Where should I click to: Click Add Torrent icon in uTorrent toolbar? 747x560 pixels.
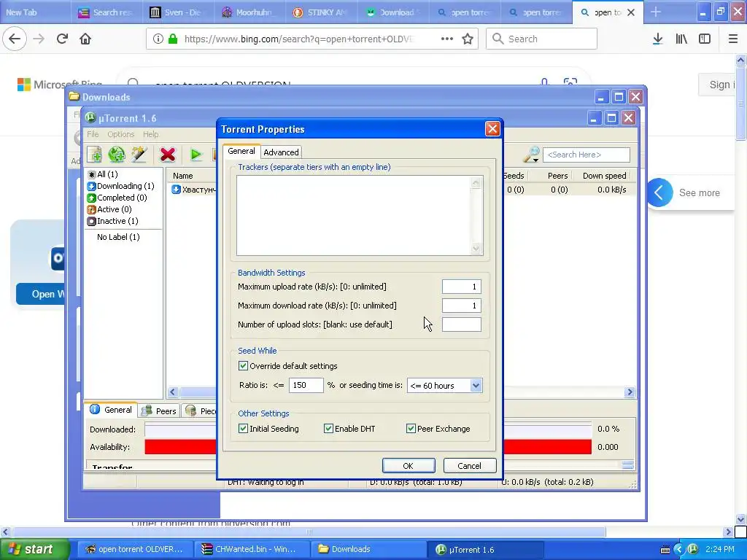tap(94, 155)
